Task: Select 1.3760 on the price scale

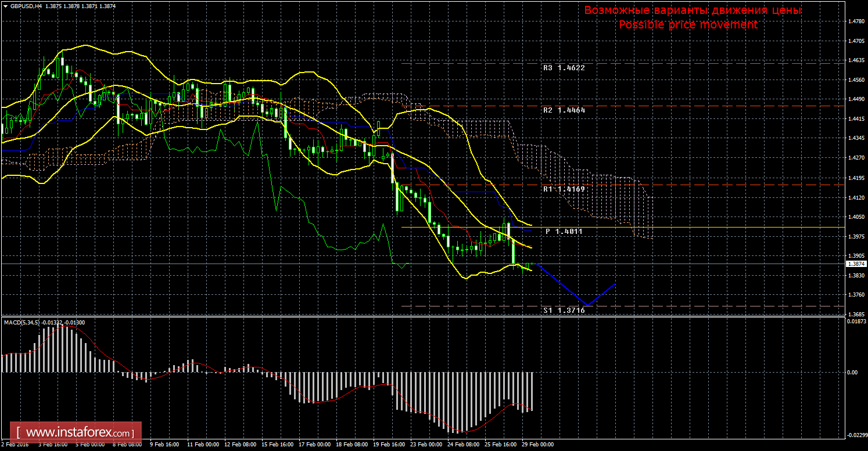Action: [856, 295]
